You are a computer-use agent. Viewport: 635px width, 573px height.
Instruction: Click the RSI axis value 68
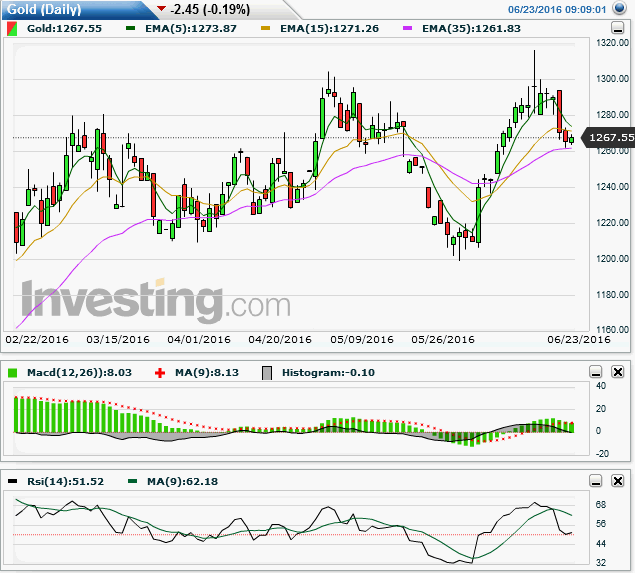pos(601,505)
